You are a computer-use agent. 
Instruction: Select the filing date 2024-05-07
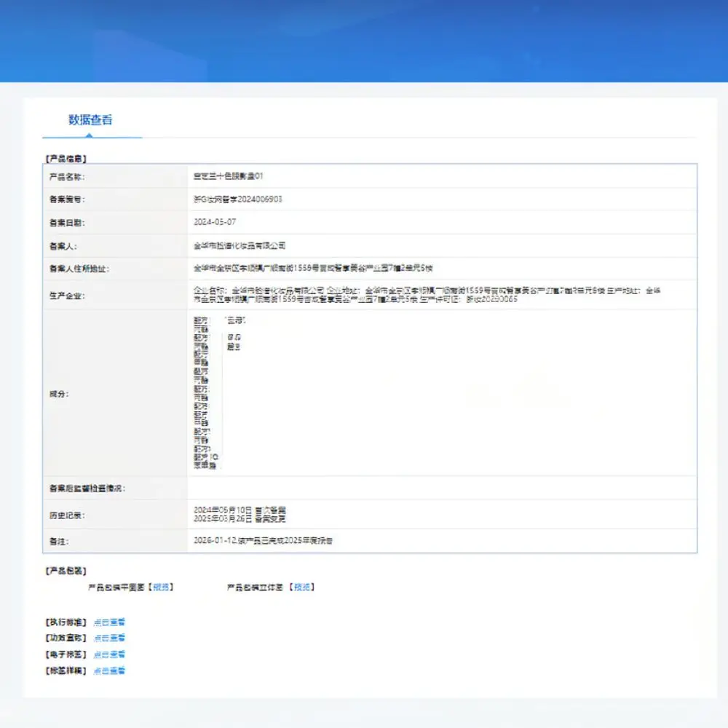tap(215, 222)
